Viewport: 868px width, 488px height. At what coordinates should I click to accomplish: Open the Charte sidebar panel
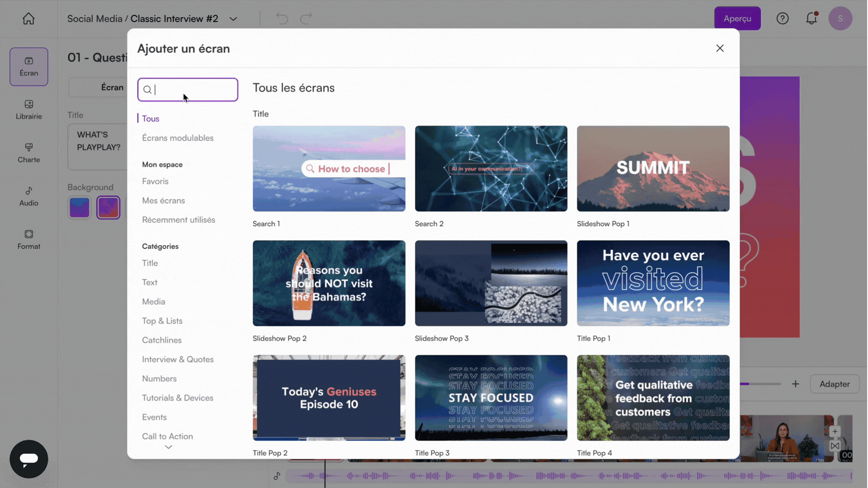pos(28,153)
